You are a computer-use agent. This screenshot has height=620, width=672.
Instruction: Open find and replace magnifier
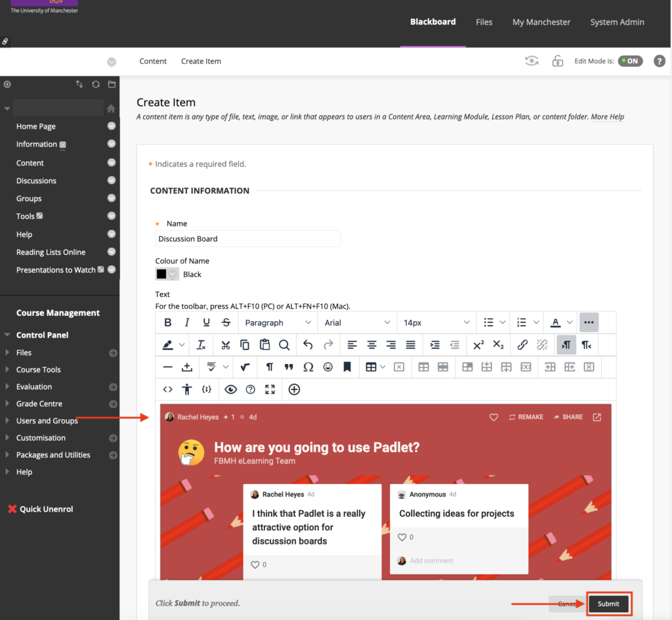283,345
